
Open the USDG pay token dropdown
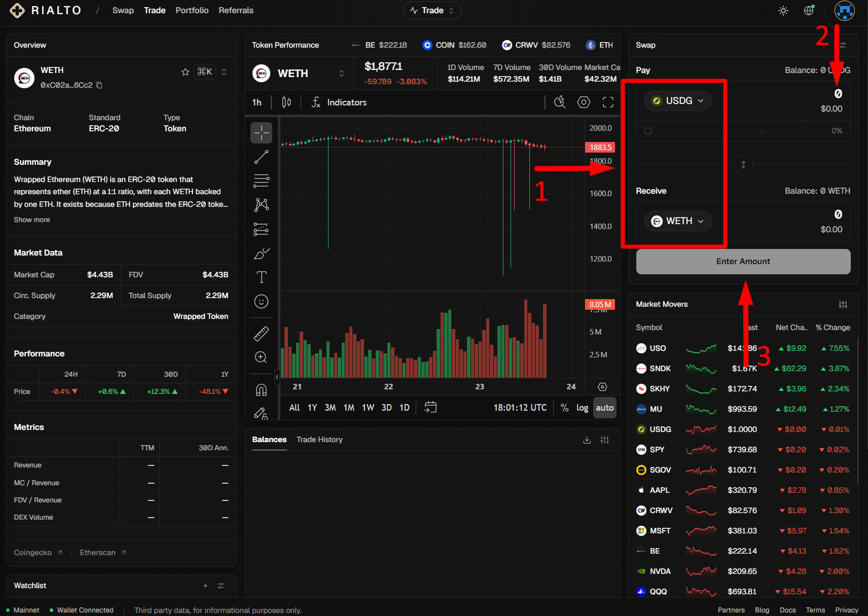[678, 101]
